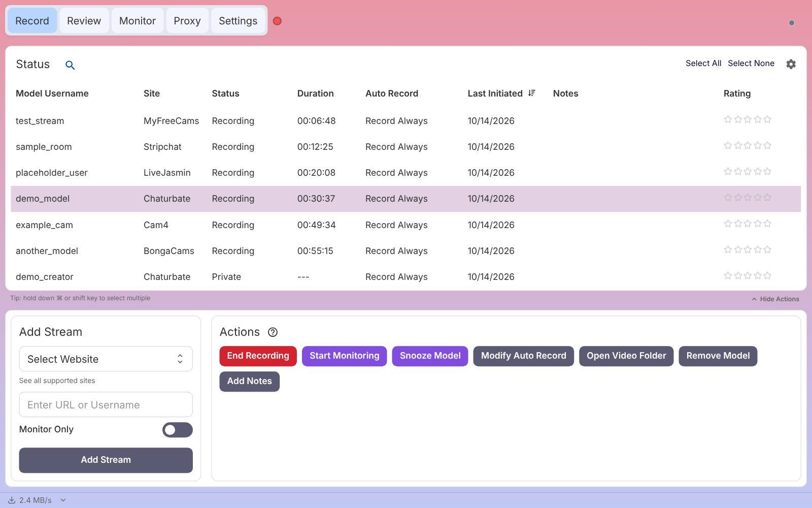Sort by Auto Record column header
The width and height of the screenshot is (812, 508).
391,93
